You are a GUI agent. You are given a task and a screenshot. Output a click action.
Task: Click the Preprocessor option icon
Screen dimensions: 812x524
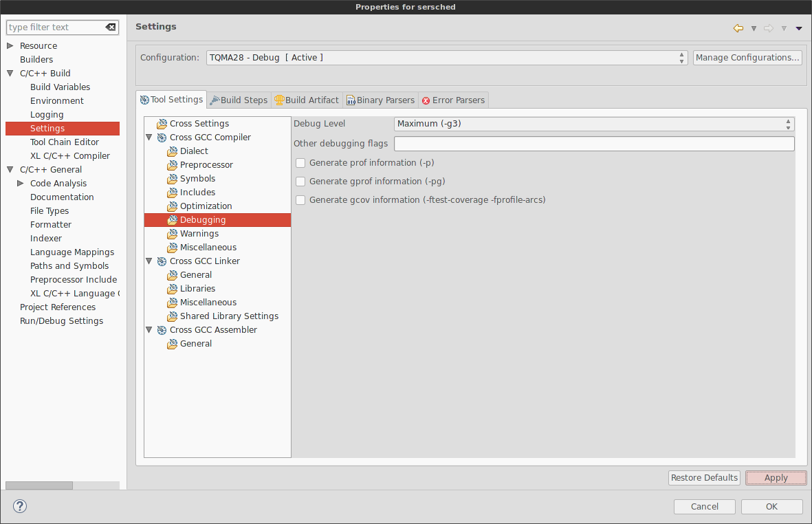[173, 165]
